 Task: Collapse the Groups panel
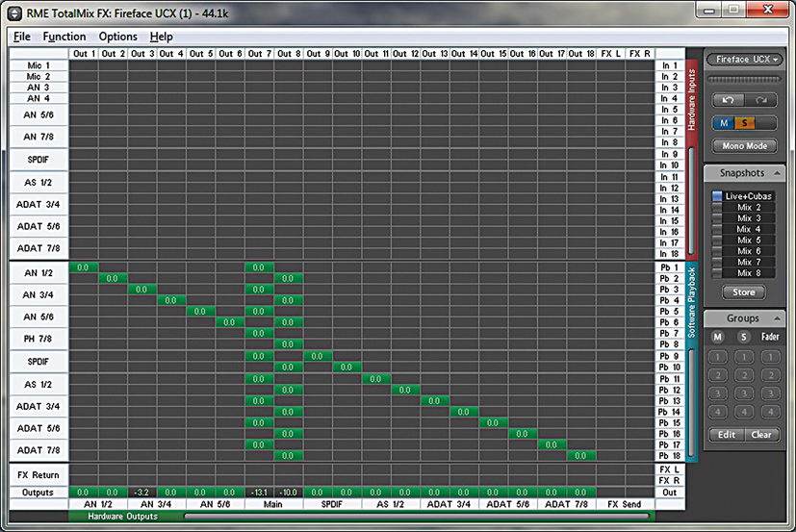click(777, 318)
